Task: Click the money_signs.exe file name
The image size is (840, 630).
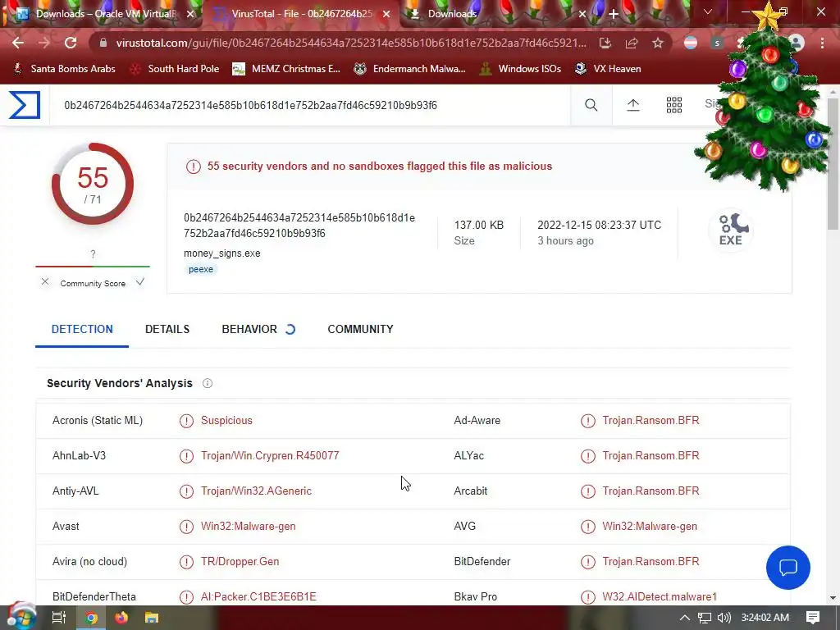Action: pos(221,253)
